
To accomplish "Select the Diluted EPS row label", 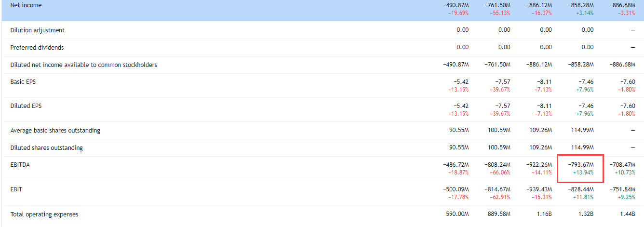I will tap(26, 106).
